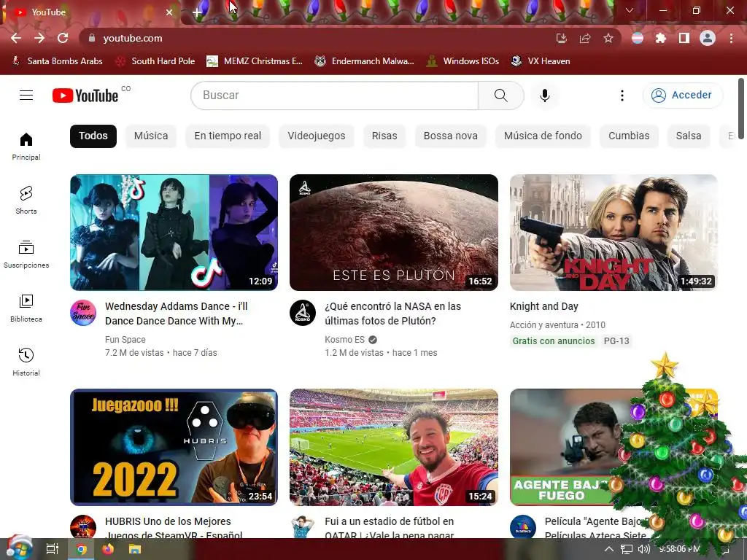Click the browser back arrow
Viewport: 747px width, 560px height.
[x=16, y=38]
